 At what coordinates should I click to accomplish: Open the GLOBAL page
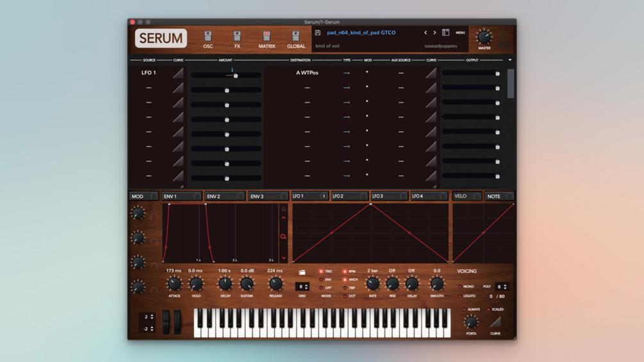295,40
